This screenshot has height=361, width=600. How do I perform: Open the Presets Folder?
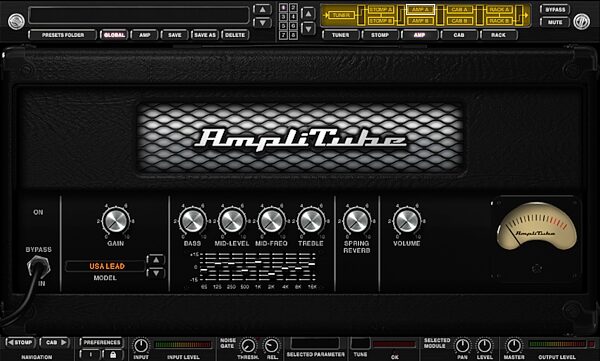click(63, 35)
